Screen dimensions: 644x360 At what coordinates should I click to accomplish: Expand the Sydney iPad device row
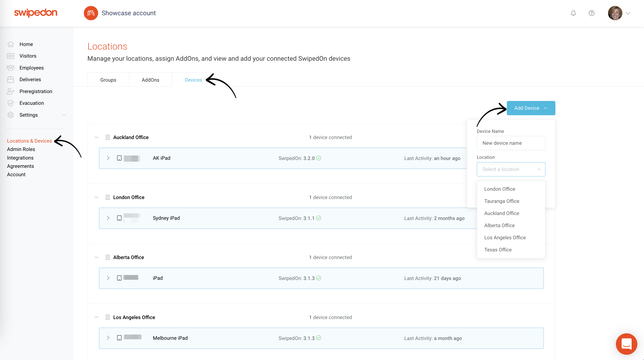(x=108, y=218)
